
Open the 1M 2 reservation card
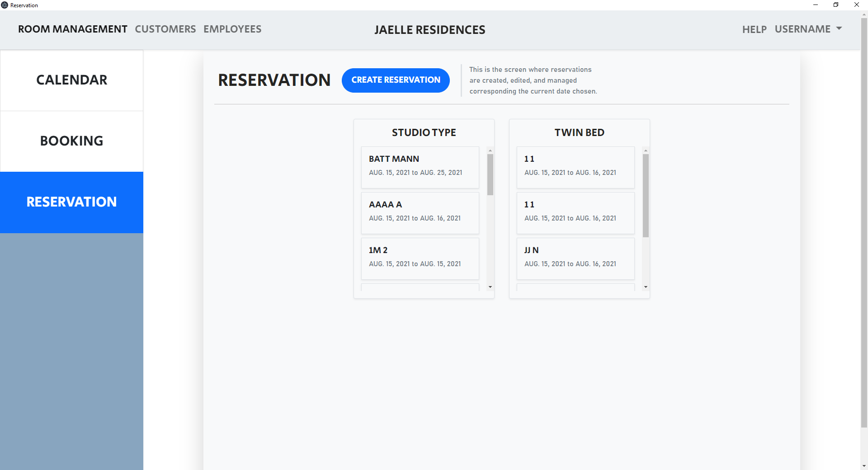[420, 258]
